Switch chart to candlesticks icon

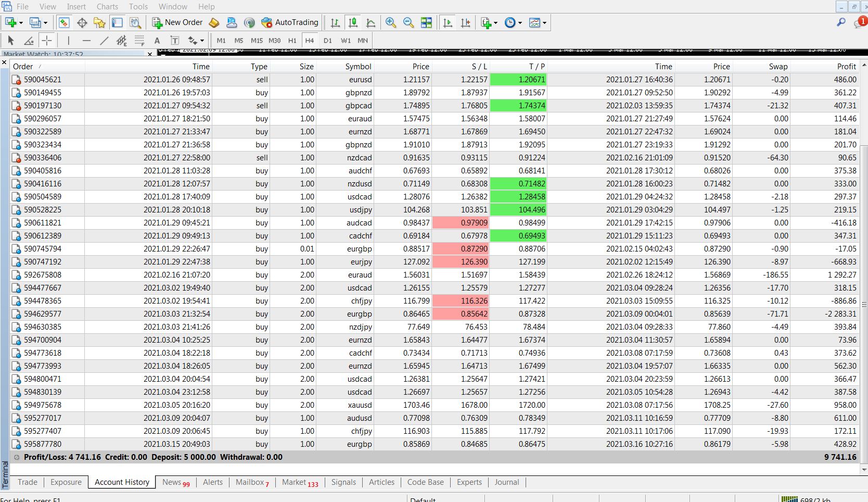(353, 22)
